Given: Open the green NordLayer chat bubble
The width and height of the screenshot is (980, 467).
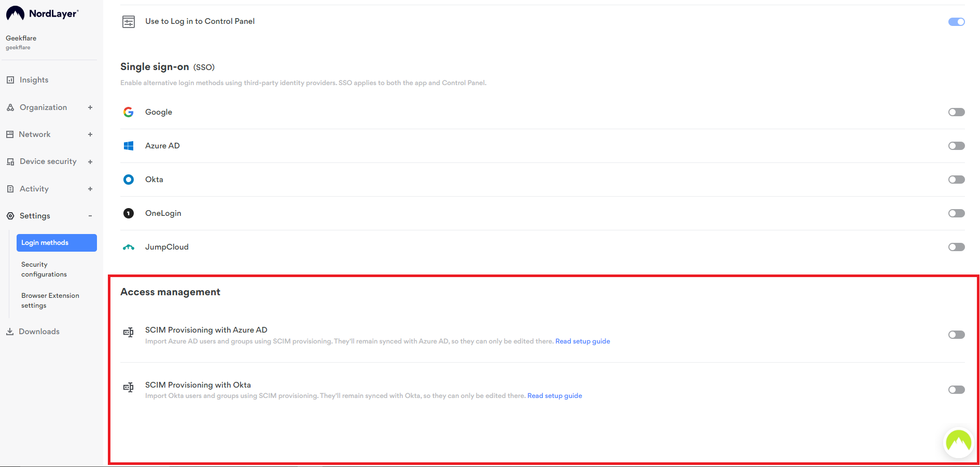Looking at the screenshot, I should [958, 443].
